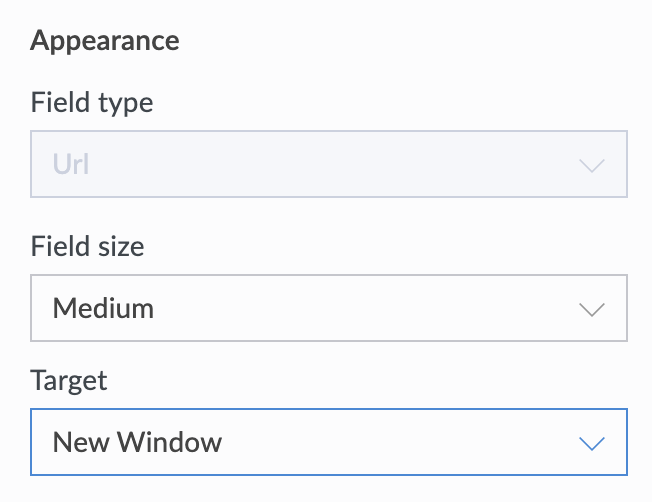Click the blue chevron in the Target dropdown
The height and width of the screenshot is (502, 652).
(592, 443)
